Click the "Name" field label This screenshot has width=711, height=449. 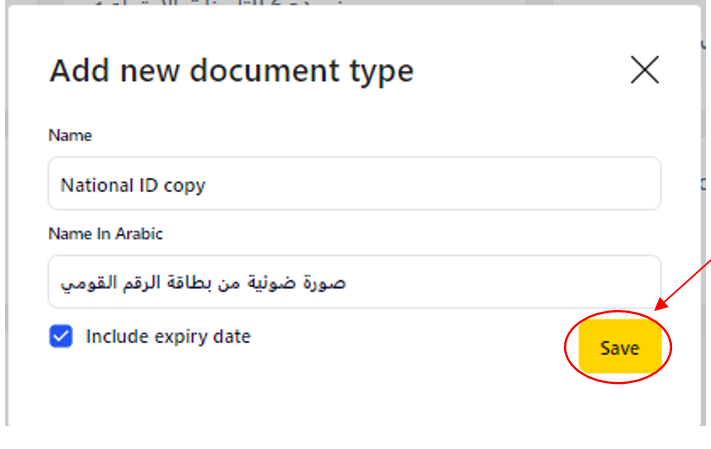[70, 135]
